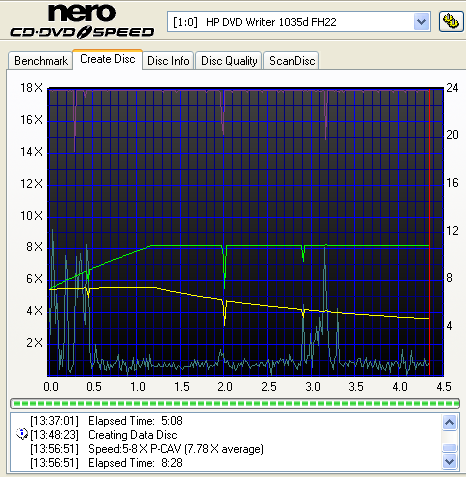Go to the ScanDisc tab

(292, 61)
